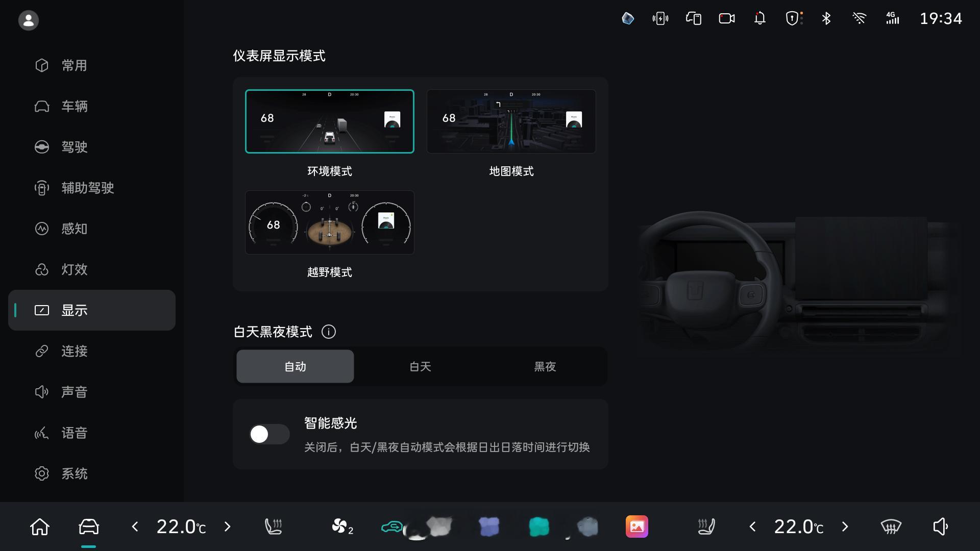The width and height of the screenshot is (980, 551).
Task: Choose 地图模式 instrument display thumbnail
Action: [x=511, y=121]
